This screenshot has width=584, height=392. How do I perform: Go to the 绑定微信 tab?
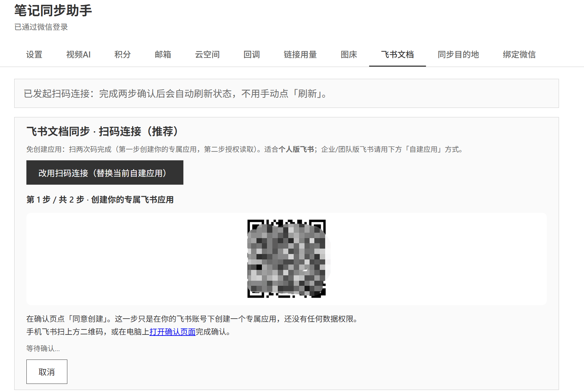(x=519, y=54)
